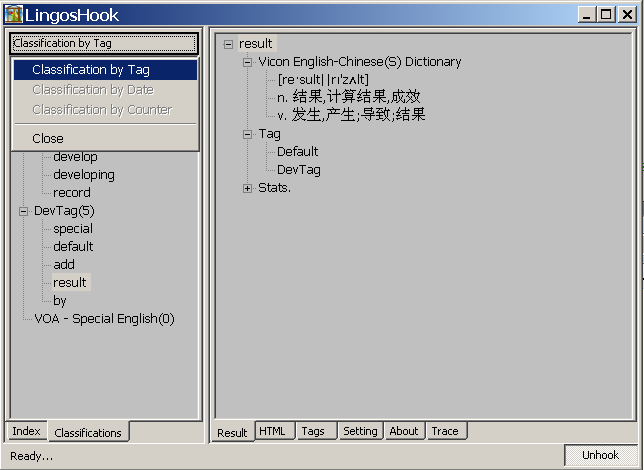644x470 pixels.
Task: Open the Setting tab
Action: [361, 431]
